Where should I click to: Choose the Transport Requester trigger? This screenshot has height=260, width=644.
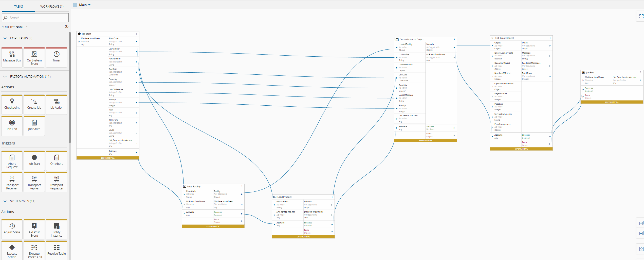[x=57, y=182]
